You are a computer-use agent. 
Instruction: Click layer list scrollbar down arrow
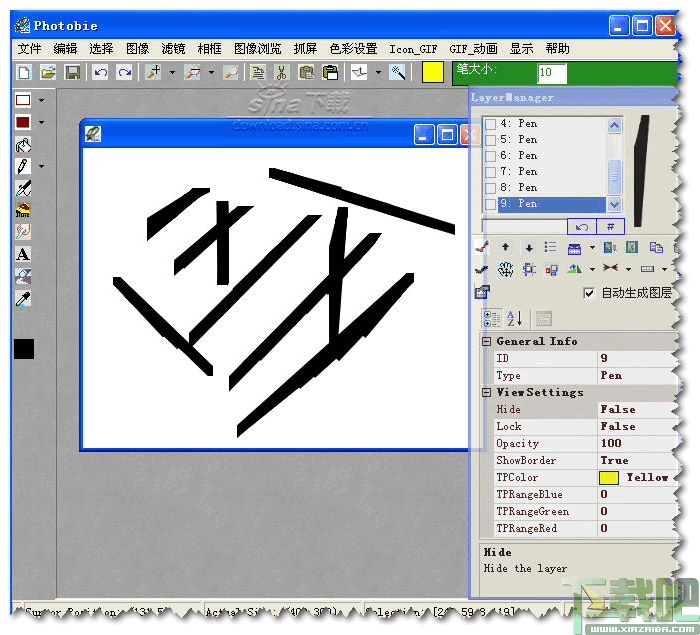[x=614, y=205]
